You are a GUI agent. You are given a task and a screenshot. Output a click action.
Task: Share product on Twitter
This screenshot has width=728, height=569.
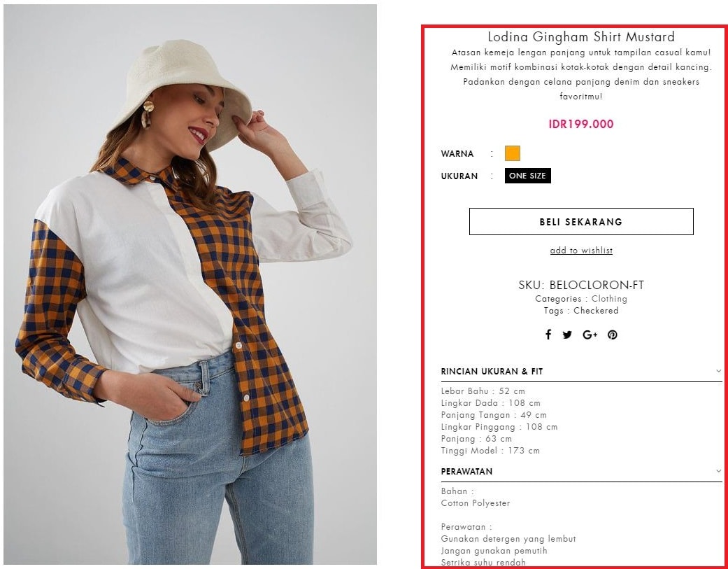[567, 335]
